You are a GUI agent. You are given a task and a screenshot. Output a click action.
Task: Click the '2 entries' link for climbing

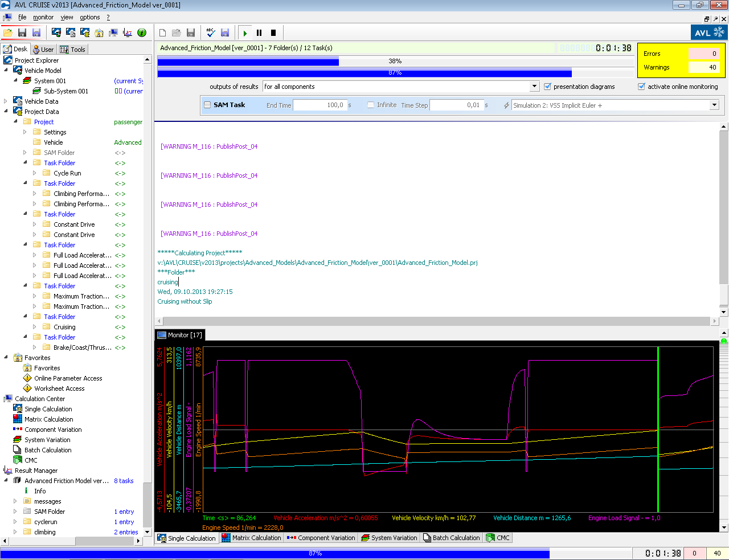point(126,532)
